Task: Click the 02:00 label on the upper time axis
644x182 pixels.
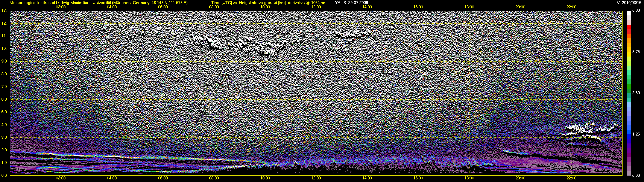Action: pos(61,7)
